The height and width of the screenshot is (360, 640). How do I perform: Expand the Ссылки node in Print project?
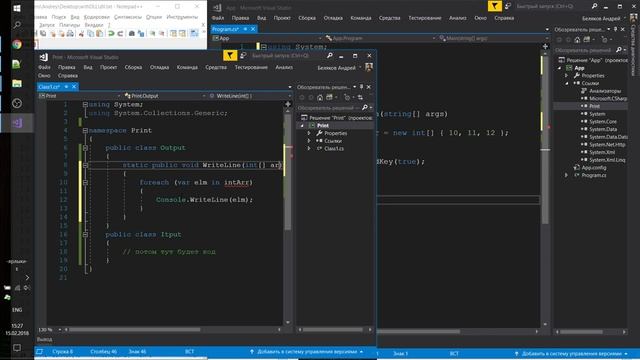pos(309,141)
